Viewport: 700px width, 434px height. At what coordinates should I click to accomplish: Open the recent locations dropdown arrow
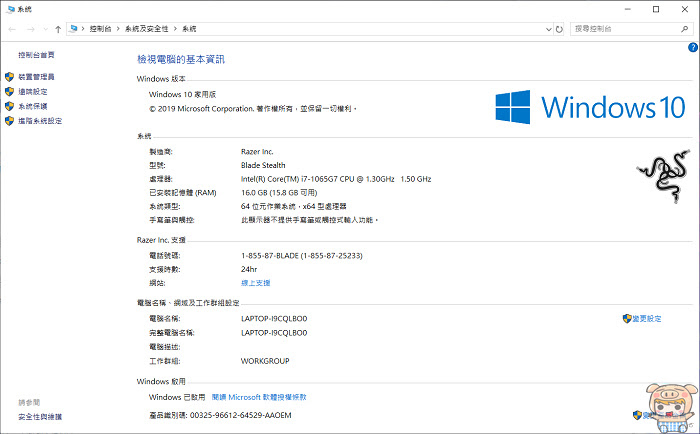46,29
